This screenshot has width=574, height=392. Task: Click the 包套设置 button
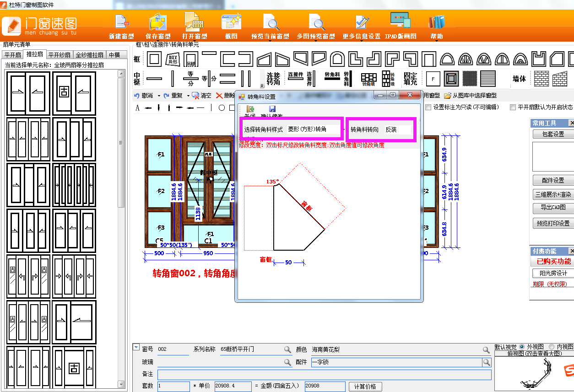coord(553,134)
